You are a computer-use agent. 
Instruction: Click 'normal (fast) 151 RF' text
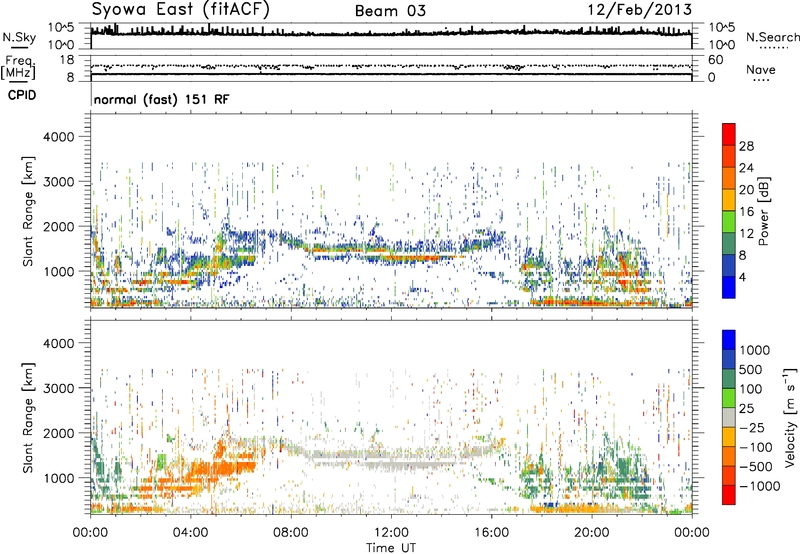tap(162, 99)
